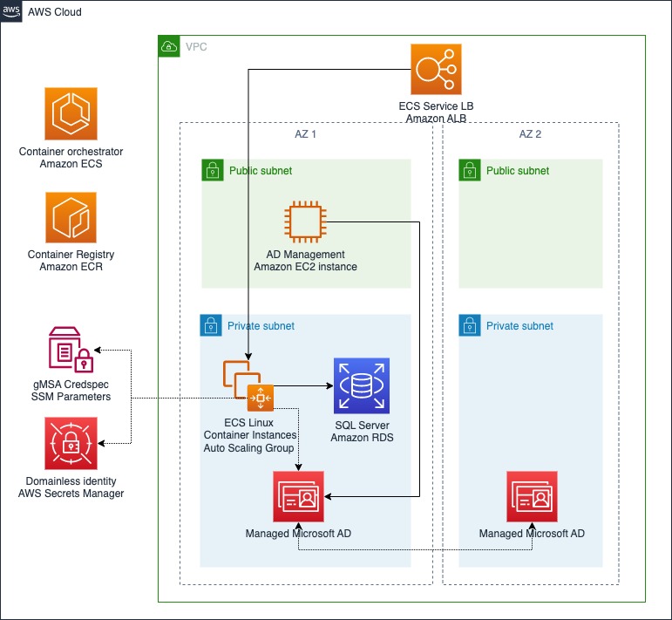This screenshot has width=672, height=620.
Task: Click the AWS Cloud title text
Action: pos(54,12)
